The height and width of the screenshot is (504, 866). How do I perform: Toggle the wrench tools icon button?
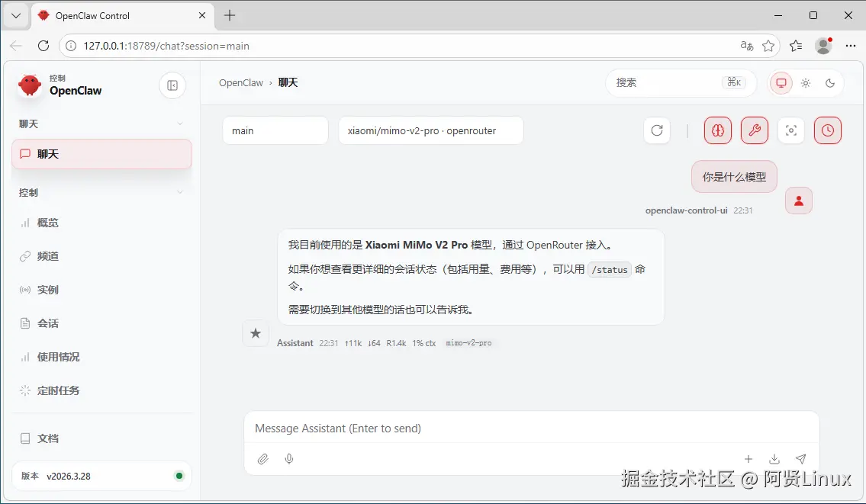tap(754, 130)
